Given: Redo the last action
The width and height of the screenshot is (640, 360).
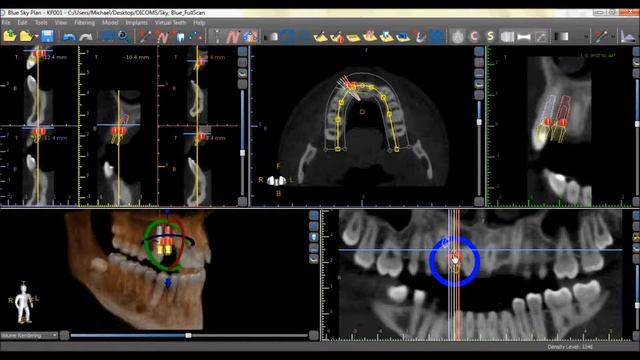Looking at the screenshot, I should [86, 37].
